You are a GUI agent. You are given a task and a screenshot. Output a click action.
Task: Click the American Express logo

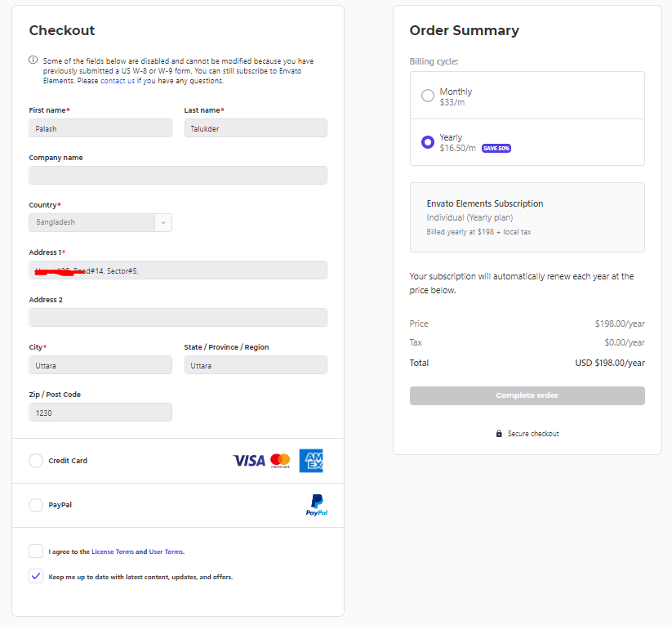(311, 460)
